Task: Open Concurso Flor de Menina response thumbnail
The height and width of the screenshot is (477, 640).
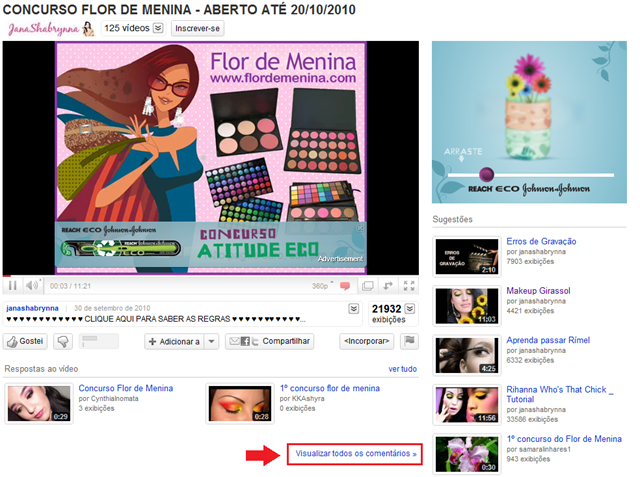Action: pos(39,403)
